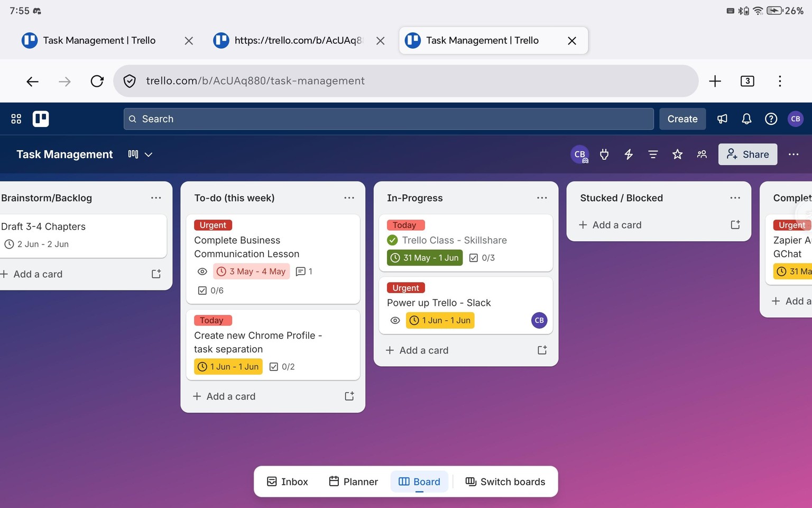Open the Automation lightning icon

[x=629, y=155]
